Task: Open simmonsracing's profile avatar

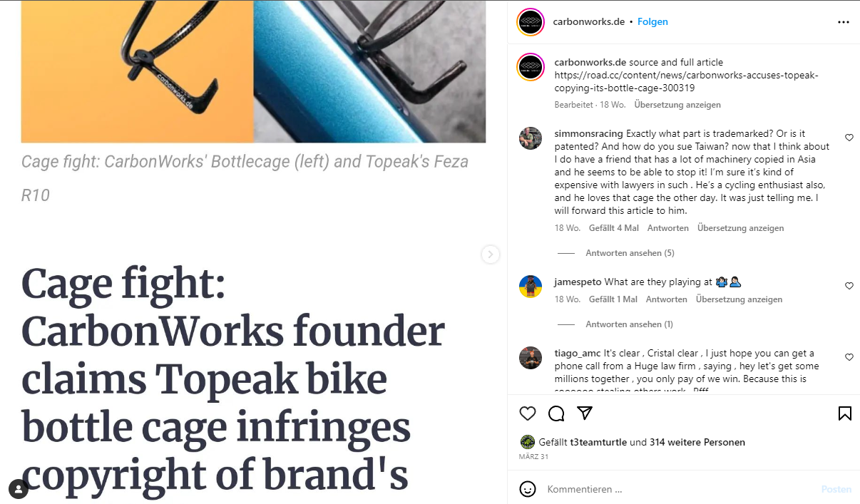Action: (531, 138)
